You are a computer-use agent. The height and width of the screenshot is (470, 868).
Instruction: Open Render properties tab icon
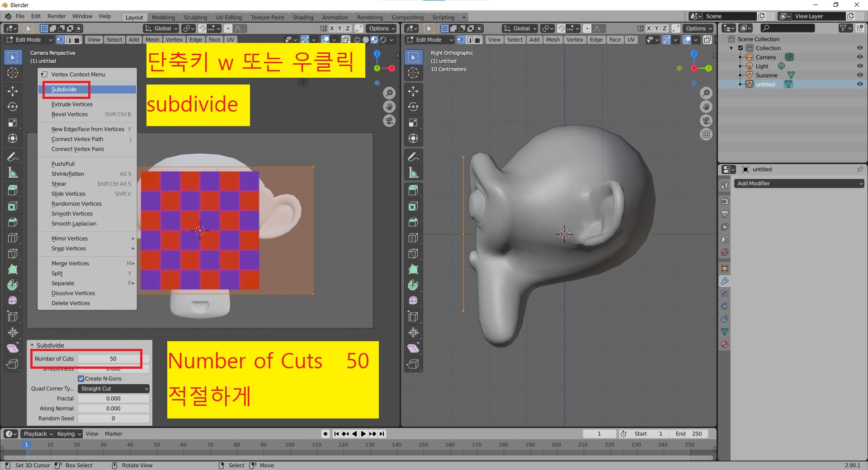tap(725, 202)
